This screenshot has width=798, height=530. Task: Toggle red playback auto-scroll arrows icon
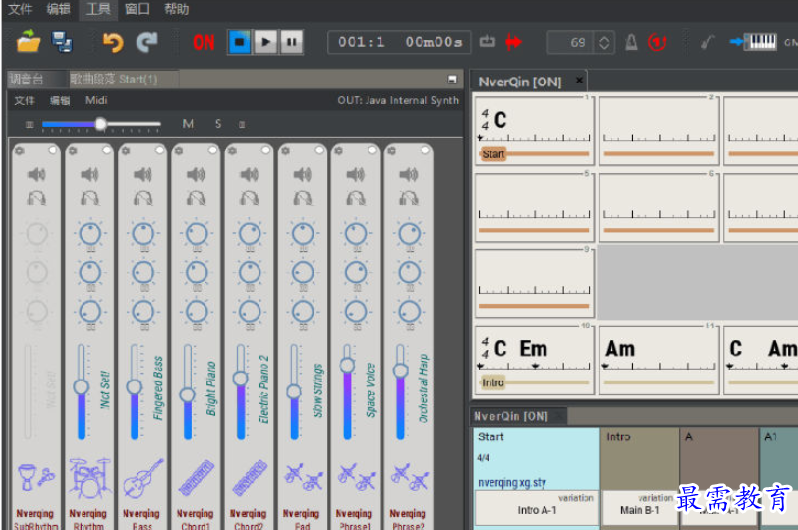pyautogui.click(x=514, y=42)
